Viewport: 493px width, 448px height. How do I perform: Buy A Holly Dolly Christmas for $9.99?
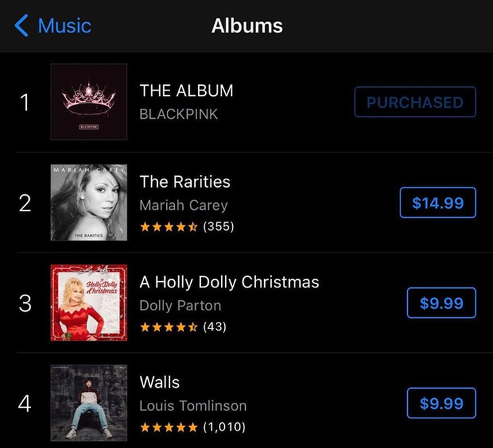pyautogui.click(x=441, y=303)
